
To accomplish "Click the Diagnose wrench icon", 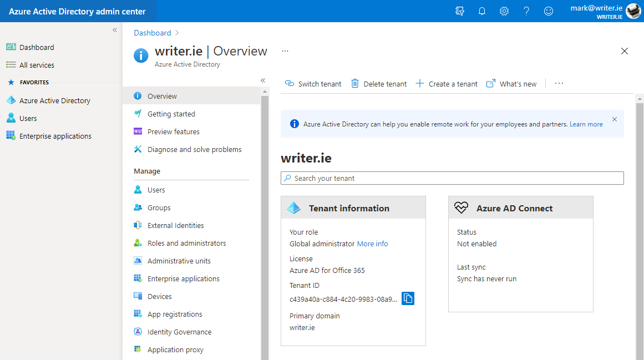I will pyautogui.click(x=138, y=149).
